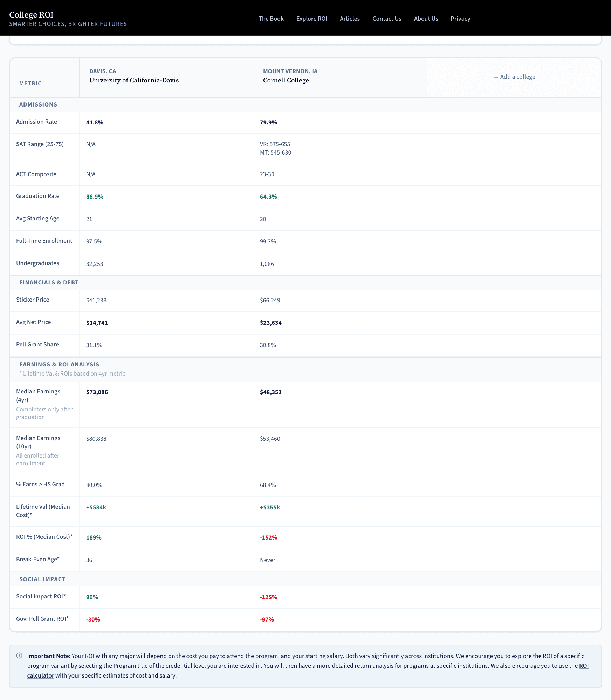Viewport: 611px width, 700px height.
Task: Click the Social Impact ROI label
Action: [41, 596]
